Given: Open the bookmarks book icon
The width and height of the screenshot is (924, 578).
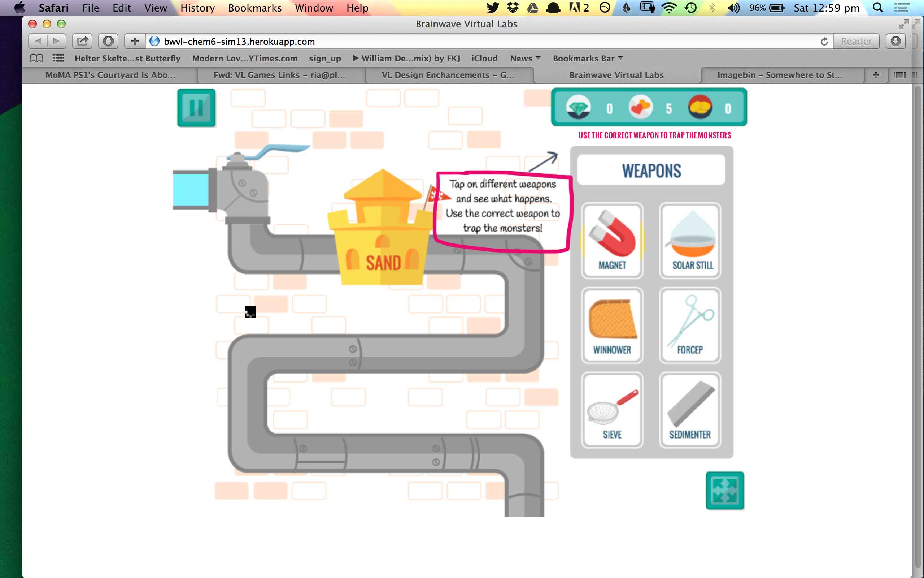Looking at the screenshot, I should tap(37, 58).
